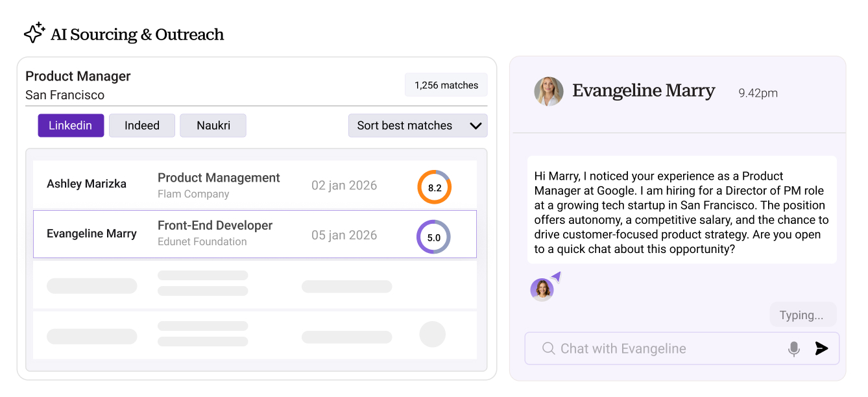The height and width of the screenshot is (397, 868).
Task: Click the AI Sourcing & Outreach heading
Action: [x=138, y=34]
